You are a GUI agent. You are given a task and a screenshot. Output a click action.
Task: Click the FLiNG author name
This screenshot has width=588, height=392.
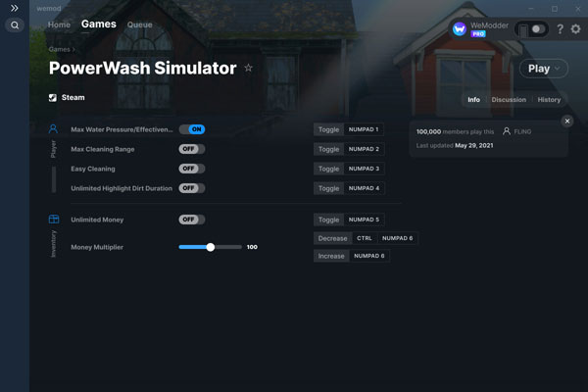(522, 131)
